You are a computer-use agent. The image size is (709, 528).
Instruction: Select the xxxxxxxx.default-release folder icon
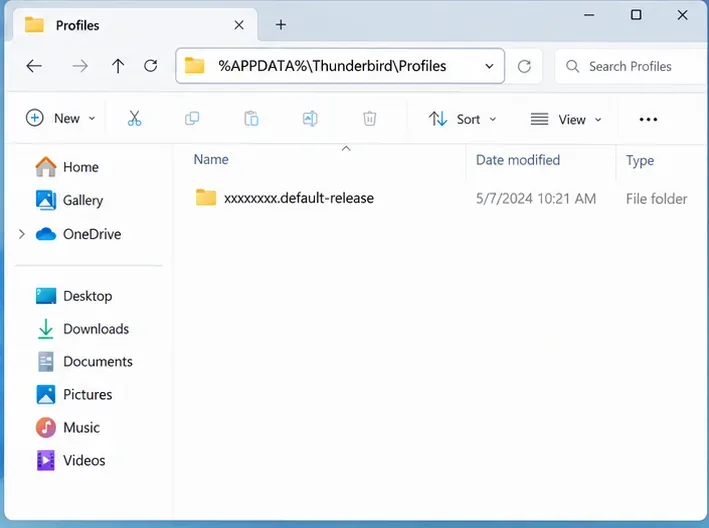coord(206,198)
